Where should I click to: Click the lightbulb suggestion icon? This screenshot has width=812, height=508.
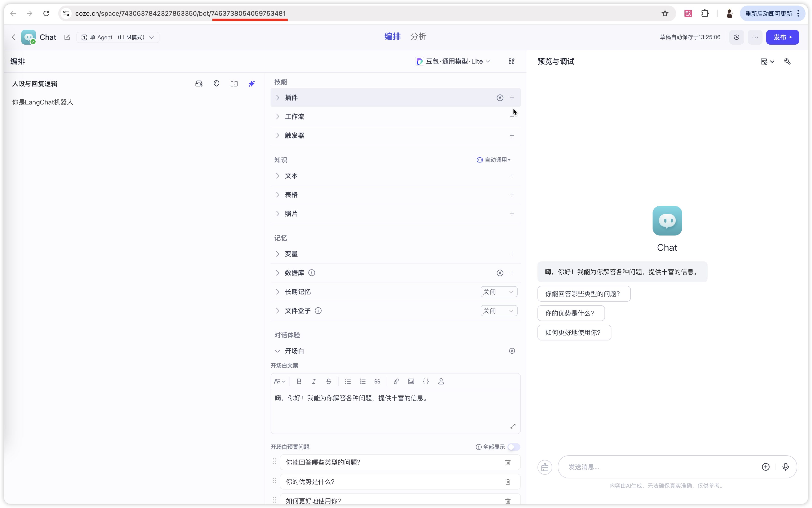point(217,84)
